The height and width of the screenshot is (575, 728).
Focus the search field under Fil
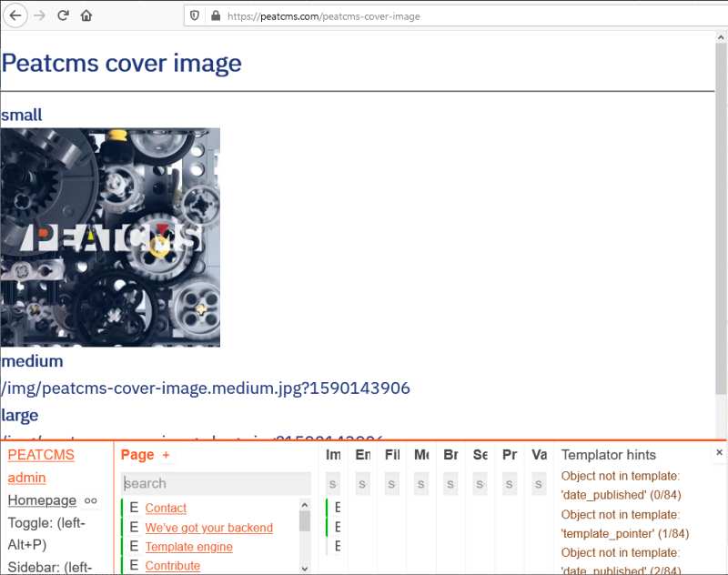tap(392, 484)
